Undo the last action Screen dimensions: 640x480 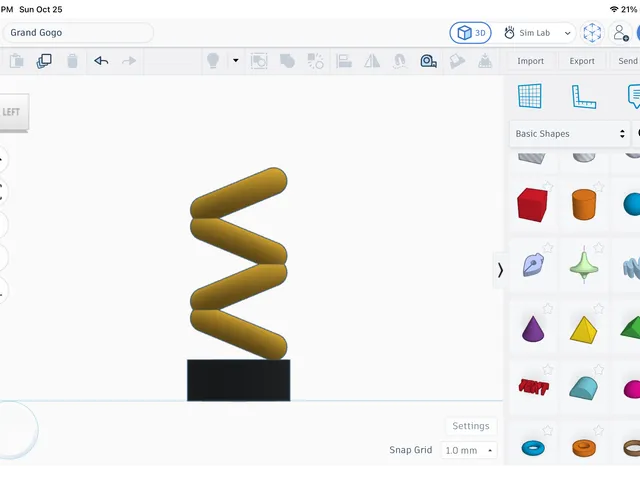[x=101, y=61]
